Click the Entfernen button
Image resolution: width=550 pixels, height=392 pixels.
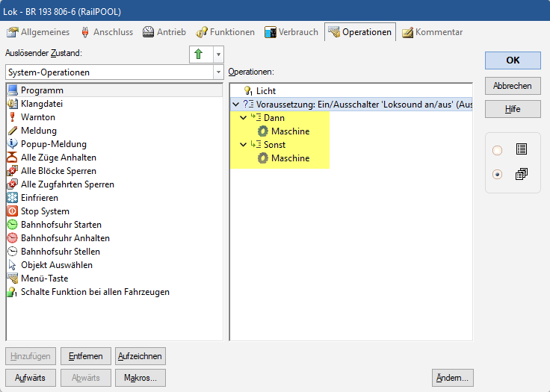click(85, 356)
